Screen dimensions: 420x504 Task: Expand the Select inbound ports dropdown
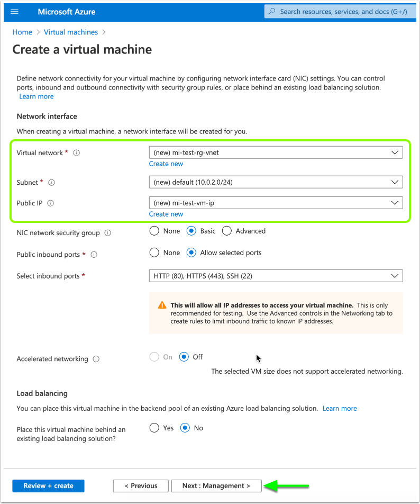tap(276, 276)
